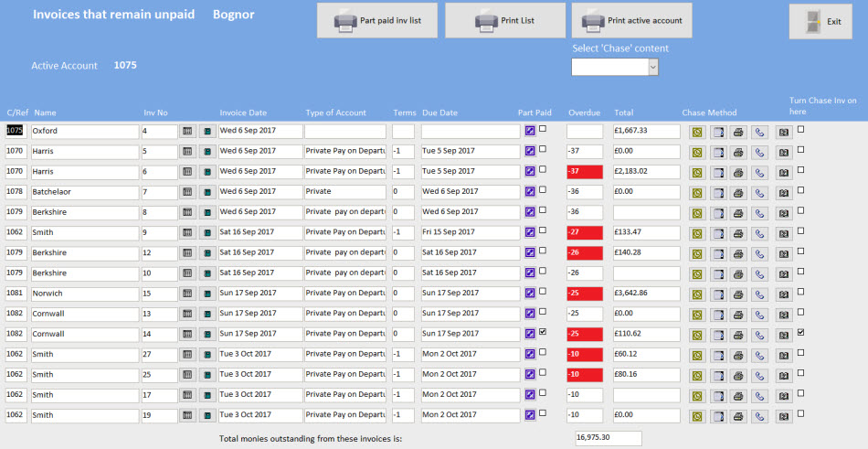This screenshot has height=449, width=868.
Task: Click the Print List button
Action: [x=505, y=20]
